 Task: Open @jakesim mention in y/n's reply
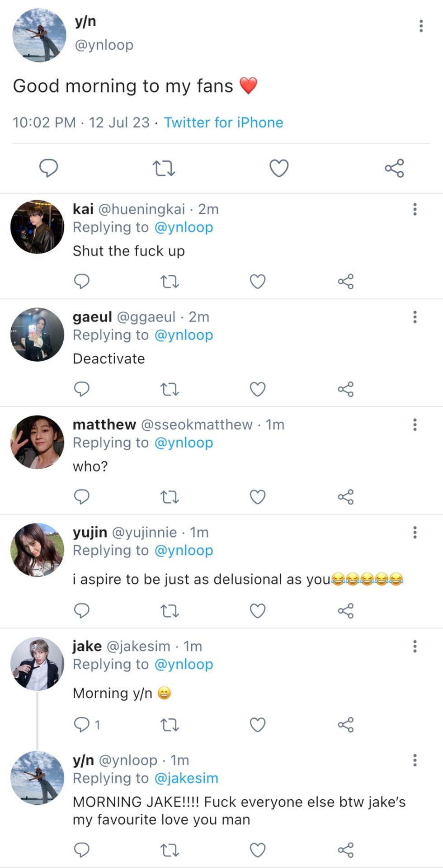tap(186, 778)
